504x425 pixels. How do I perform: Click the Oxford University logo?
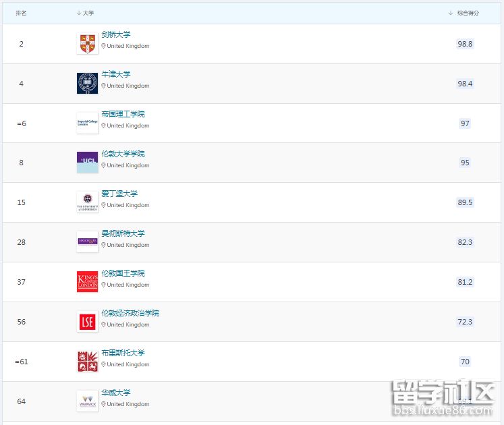pyautogui.click(x=87, y=83)
